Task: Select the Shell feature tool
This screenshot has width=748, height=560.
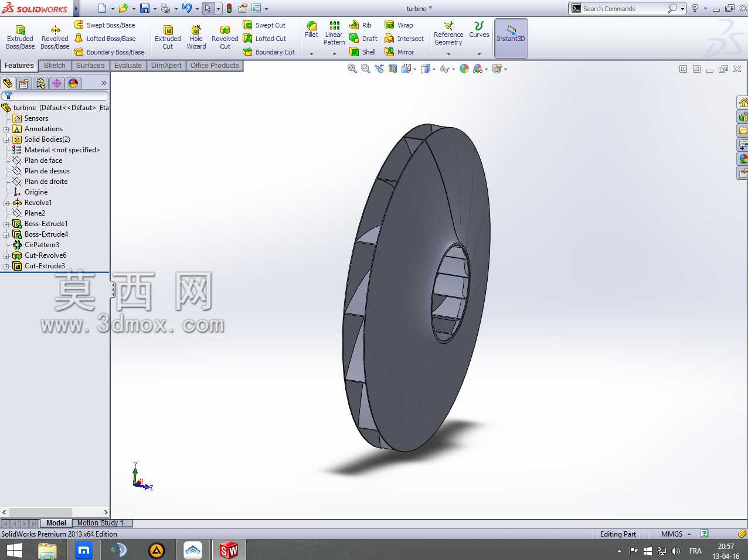Action: (x=362, y=52)
